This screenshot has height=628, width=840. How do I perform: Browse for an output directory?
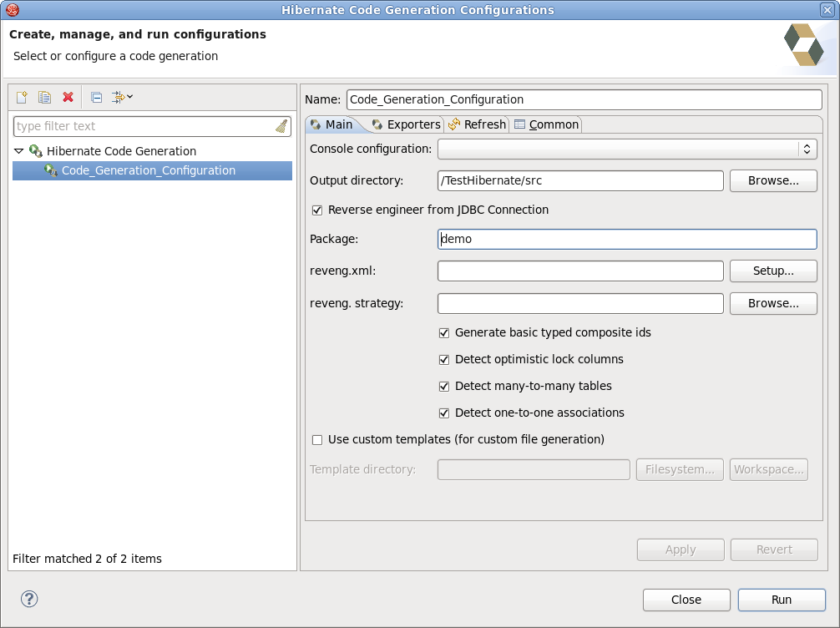point(772,180)
